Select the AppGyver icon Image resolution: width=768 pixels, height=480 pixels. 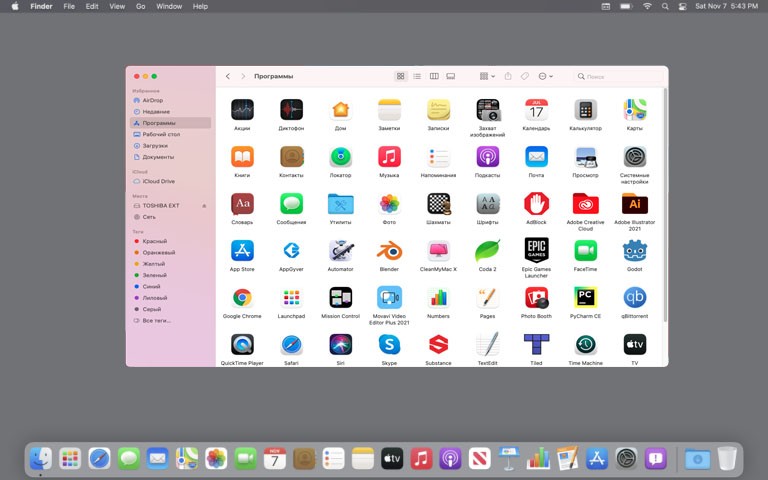(x=291, y=251)
